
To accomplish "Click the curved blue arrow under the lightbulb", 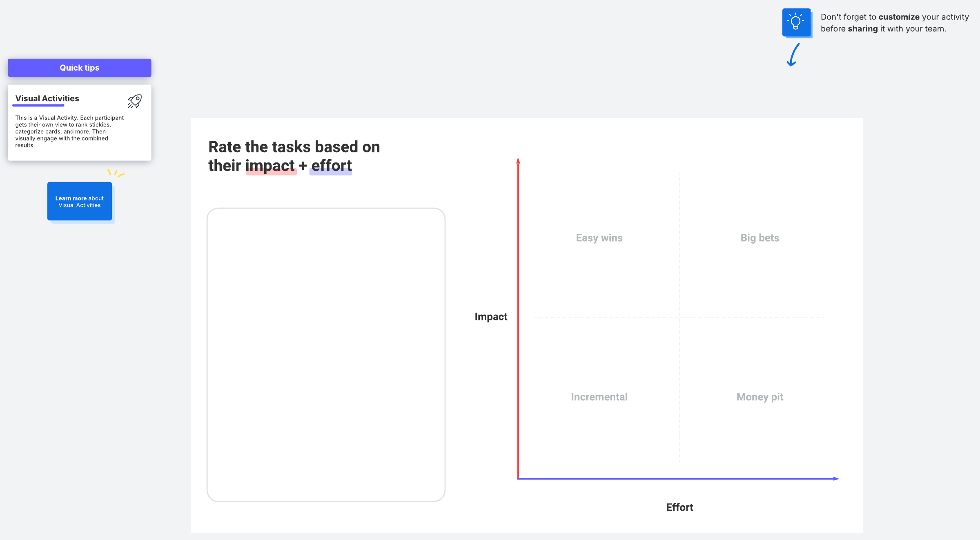I will pyautogui.click(x=793, y=55).
